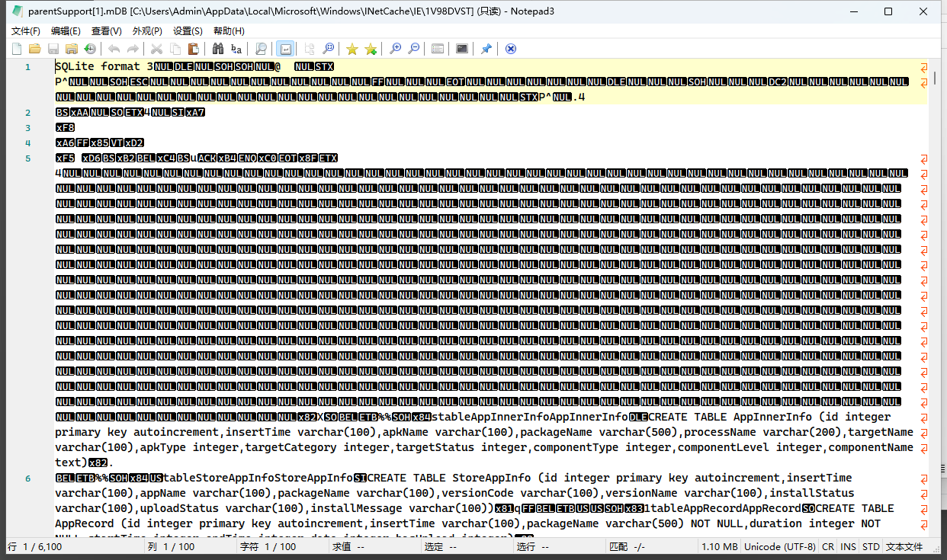Open Replace text tool
The width and height of the screenshot is (947, 560).
point(236,49)
